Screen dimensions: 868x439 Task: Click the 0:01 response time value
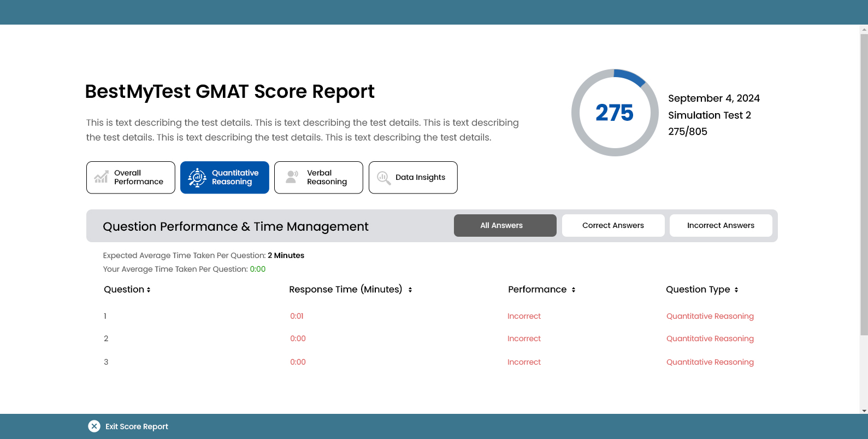point(297,316)
